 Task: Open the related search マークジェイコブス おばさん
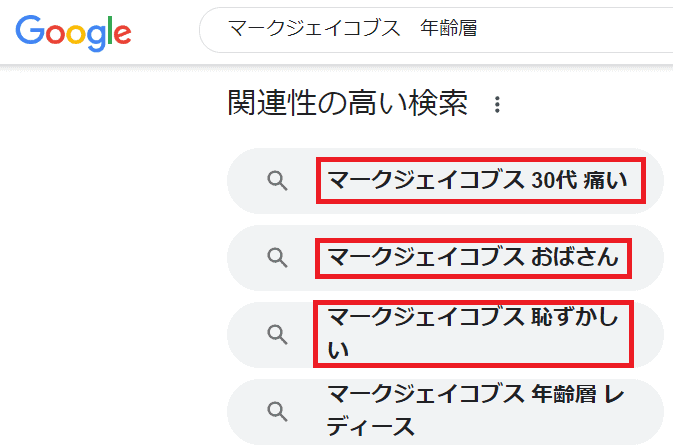[x=445, y=258]
